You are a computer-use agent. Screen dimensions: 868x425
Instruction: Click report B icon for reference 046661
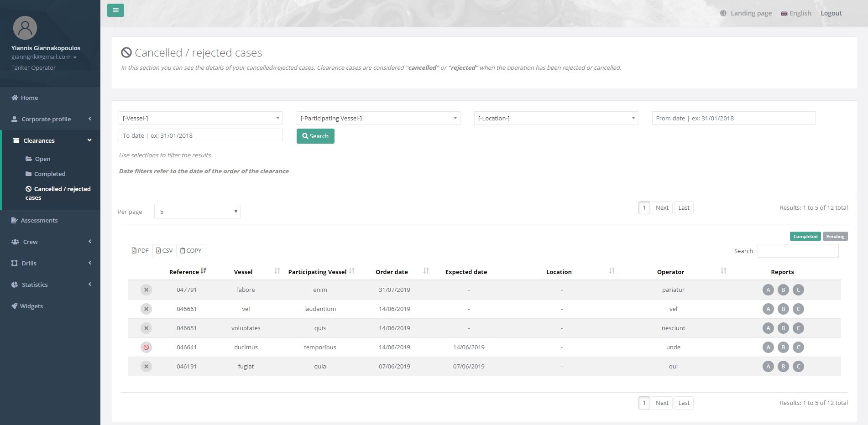(783, 309)
